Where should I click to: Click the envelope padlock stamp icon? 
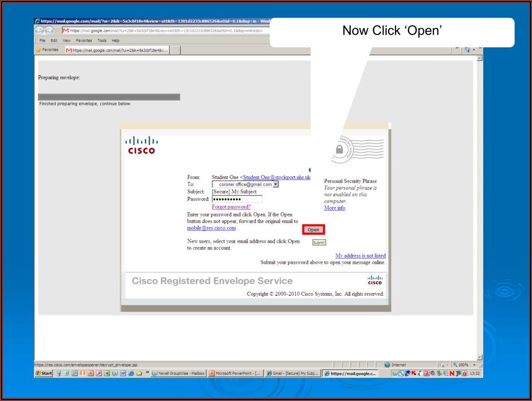(x=339, y=150)
